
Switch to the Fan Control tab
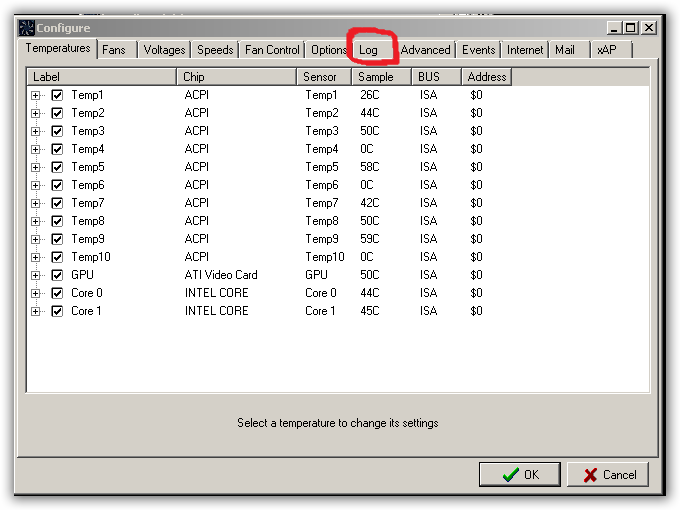point(272,50)
